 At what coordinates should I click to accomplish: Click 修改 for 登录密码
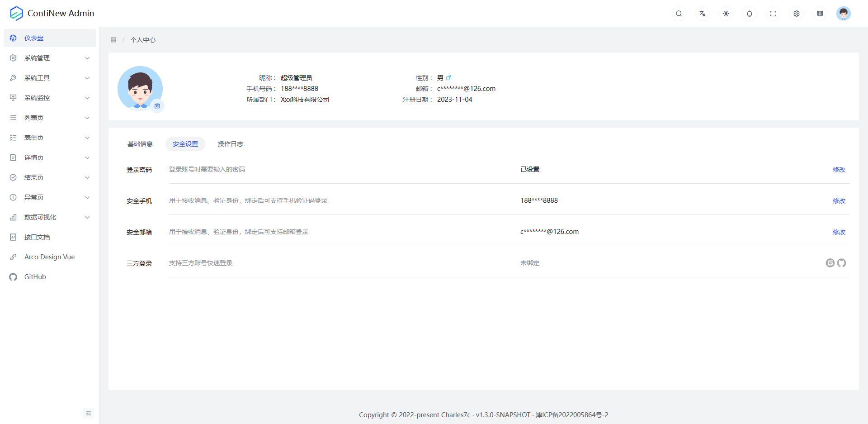[839, 170]
